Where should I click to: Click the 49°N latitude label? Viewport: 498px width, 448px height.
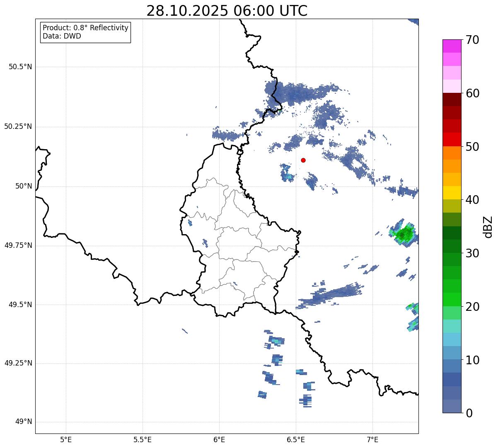pyautogui.click(x=24, y=422)
